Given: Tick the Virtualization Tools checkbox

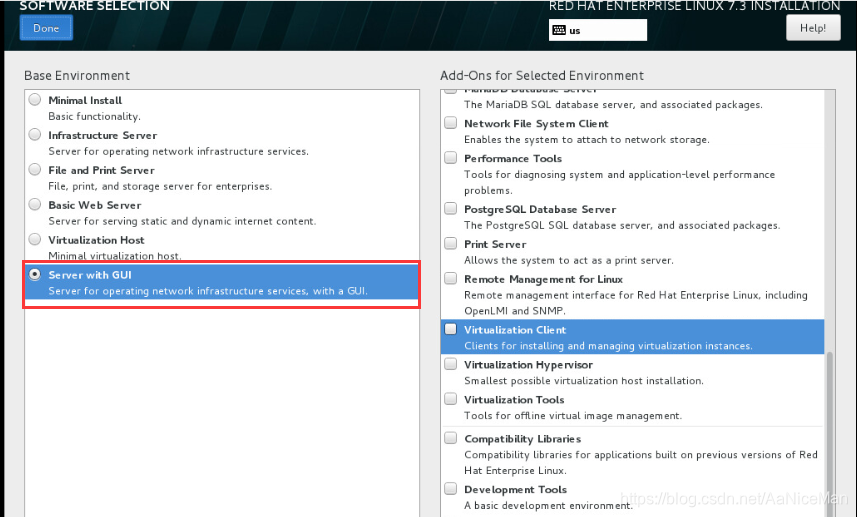Looking at the screenshot, I should [450, 399].
